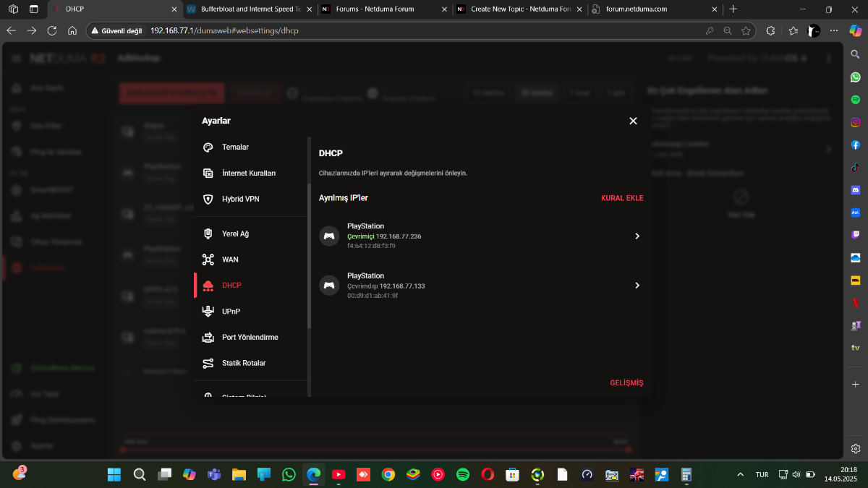This screenshot has height=488, width=868.
Task: Open Port Yönlendirme settings section
Action: pos(250,338)
